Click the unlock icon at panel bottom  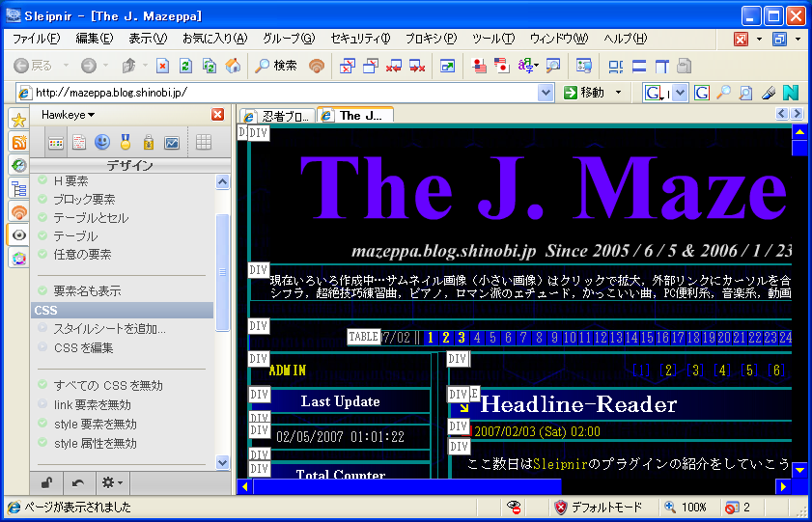(46, 482)
